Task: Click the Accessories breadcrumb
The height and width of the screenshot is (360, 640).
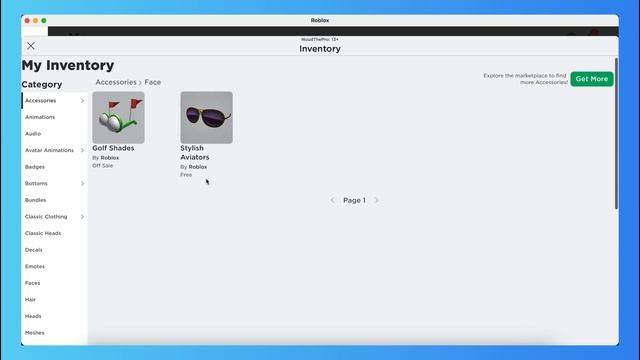Action: (116, 82)
